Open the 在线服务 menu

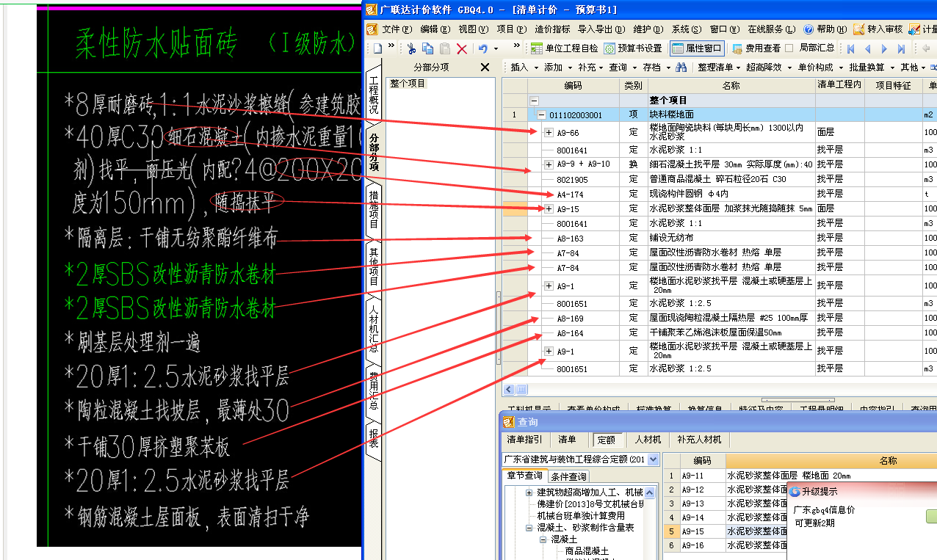pyautogui.click(x=771, y=29)
